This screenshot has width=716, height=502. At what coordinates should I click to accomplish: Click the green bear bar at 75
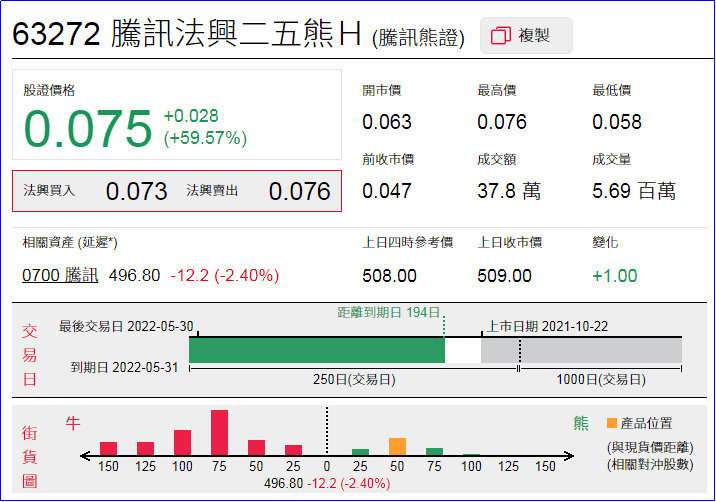pos(434,451)
